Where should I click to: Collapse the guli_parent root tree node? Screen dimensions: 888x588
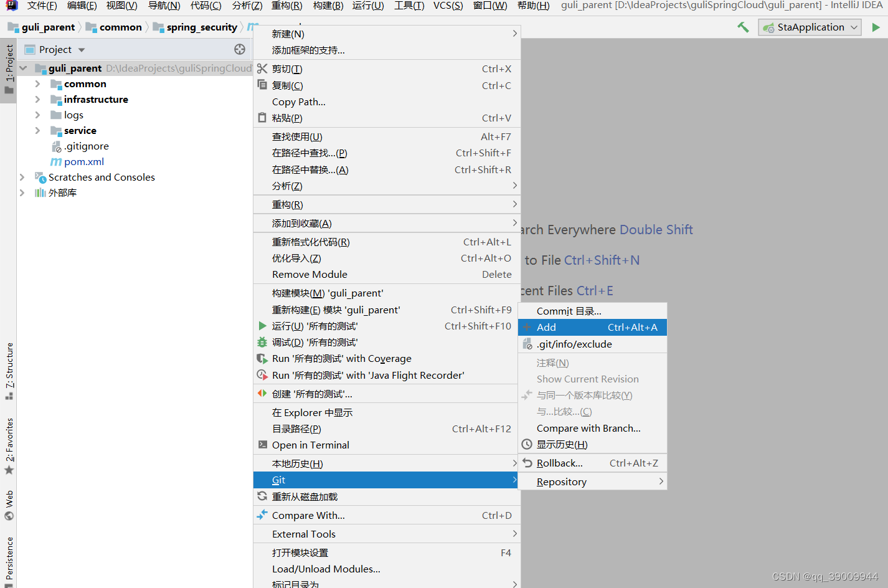[x=23, y=68]
